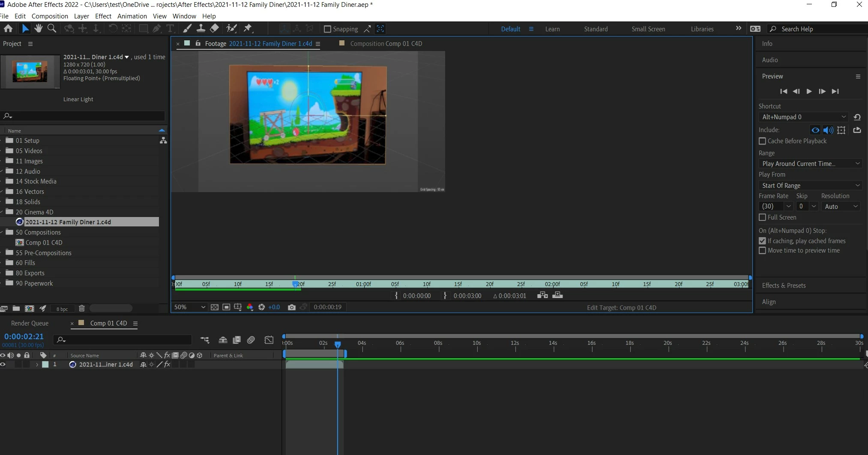Toggle Include audio speaker in Preview
Screen dimensions: 868x455
pos(828,130)
